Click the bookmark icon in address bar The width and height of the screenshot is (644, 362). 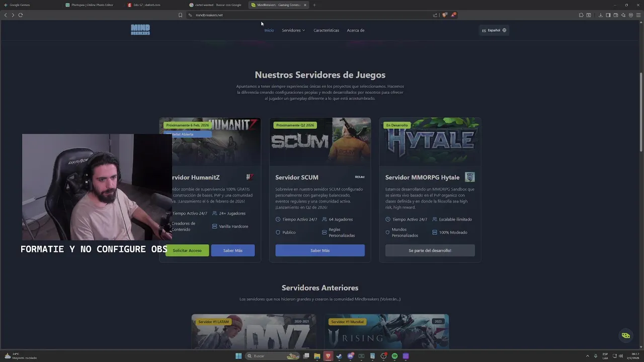coord(180,15)
